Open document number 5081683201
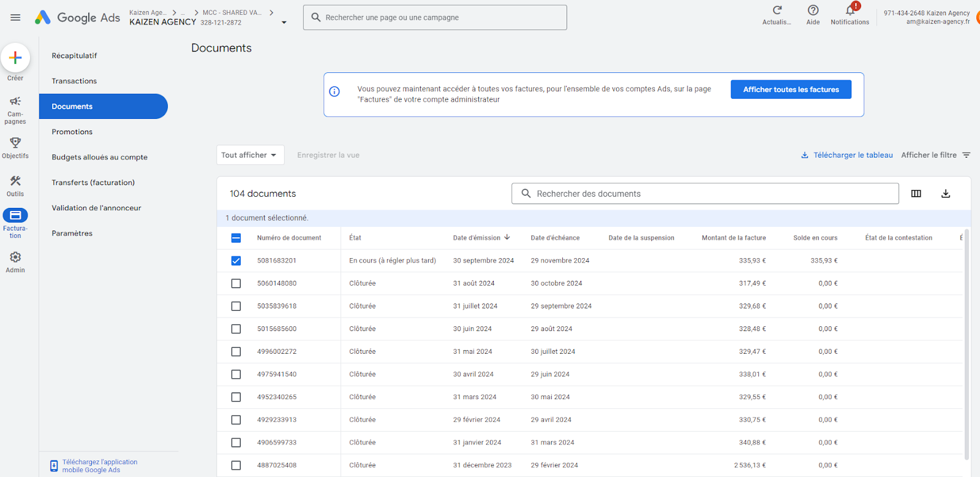The height and width of the screenshot is (477, 980). (277, 261)
